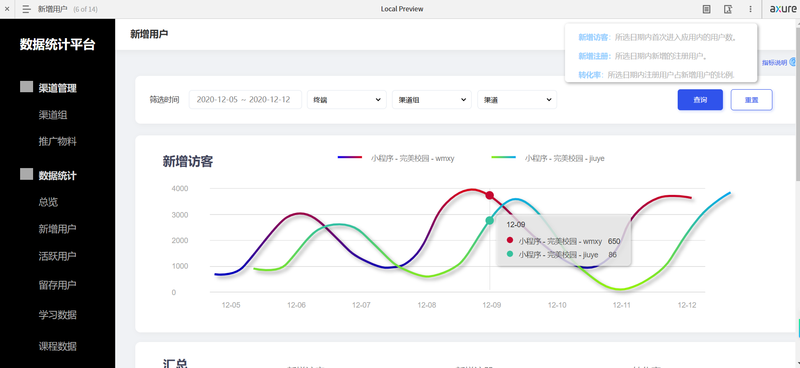Toggle the jiuye series legend line
Image resolution: width=800 pixels, height=368 pixels.
pos(504,157)
